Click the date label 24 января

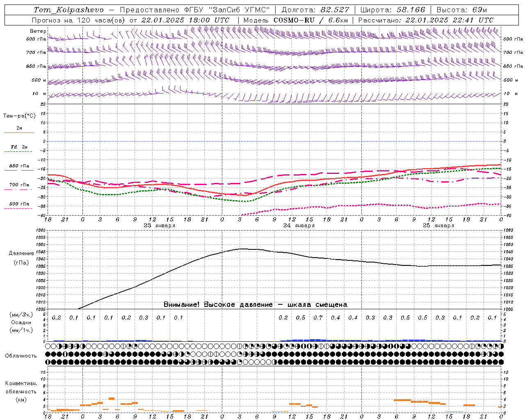tap(299, 226)
